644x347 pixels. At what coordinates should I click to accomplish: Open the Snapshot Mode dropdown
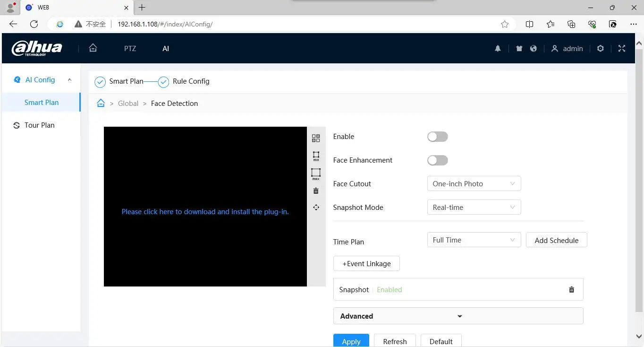pyautogui.click(x=474, y=208)
